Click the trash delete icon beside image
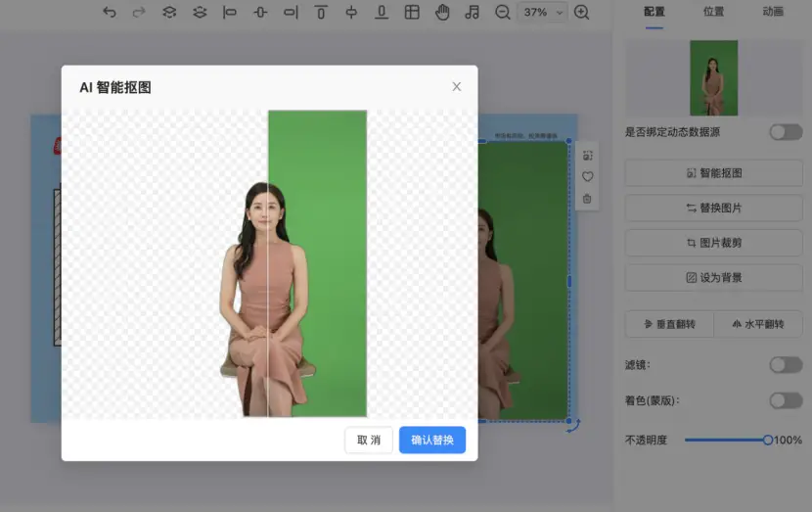Image resolution: width=812 pixels, height=512 pixels. coord(587,199)
